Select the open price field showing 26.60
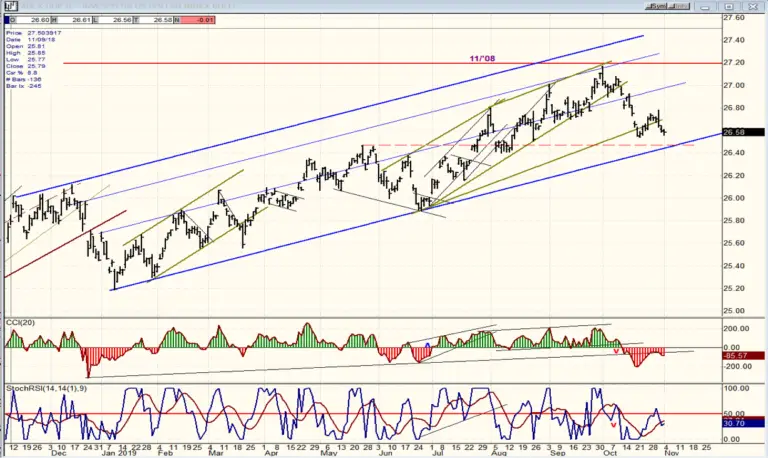768x458 pixels. pos(29,20)
